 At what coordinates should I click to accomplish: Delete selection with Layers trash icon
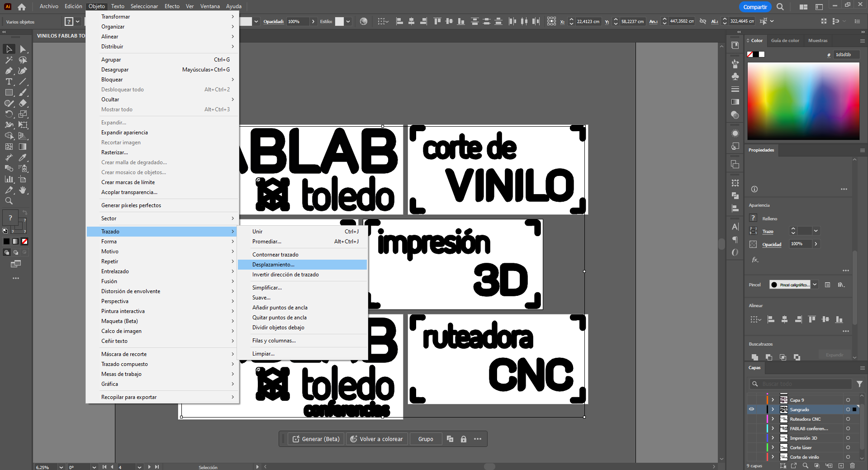pyautogui.click(x=852, y=465)
